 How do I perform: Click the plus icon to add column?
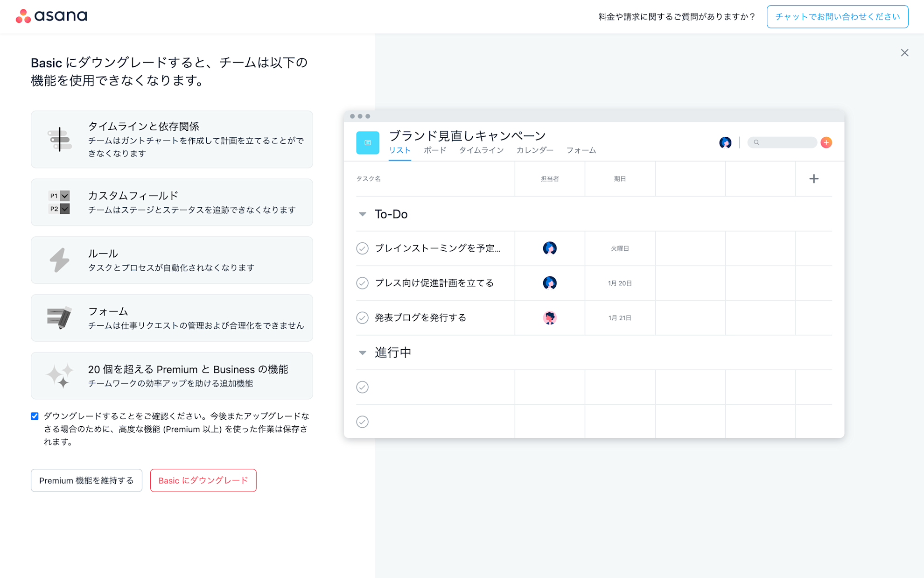pyautogui.click(x=814, y=179)
